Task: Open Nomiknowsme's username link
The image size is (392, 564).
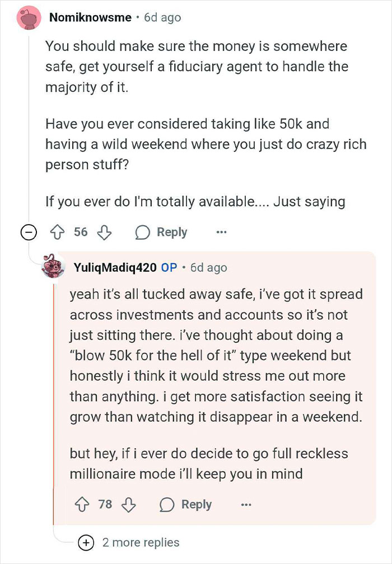Action: coord(91,17)
